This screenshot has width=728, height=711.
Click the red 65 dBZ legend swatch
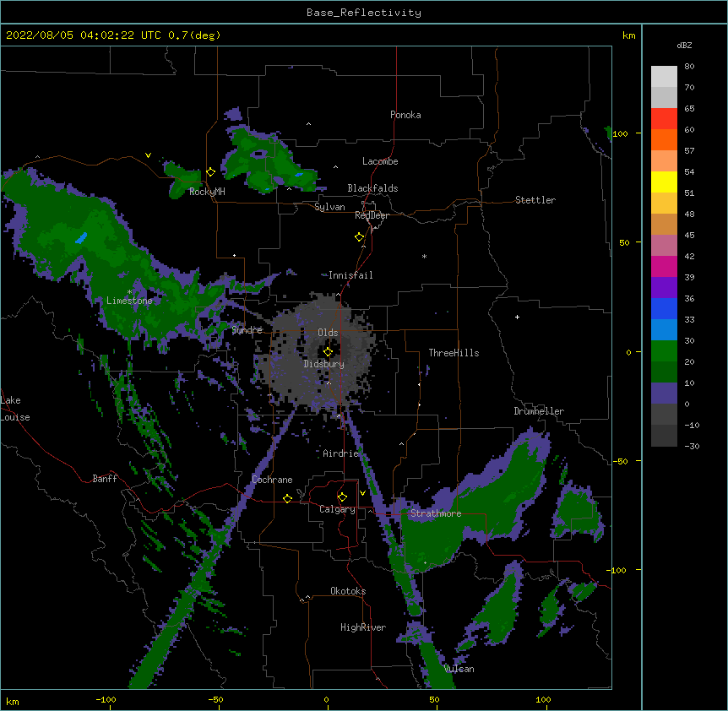(664, 118)
